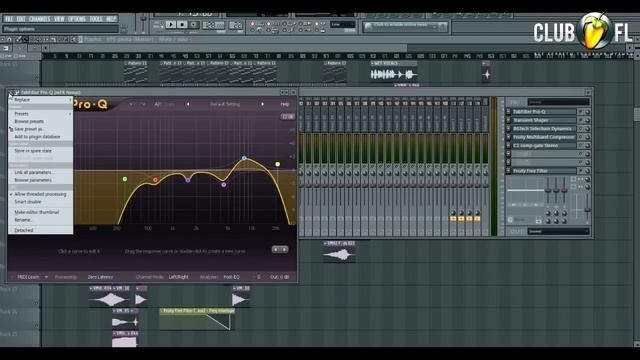The width and height of the screenshot is (640, 360).
Task: Open the C1 comp-gate Stereo slot
Action: (x=544, y=145)
